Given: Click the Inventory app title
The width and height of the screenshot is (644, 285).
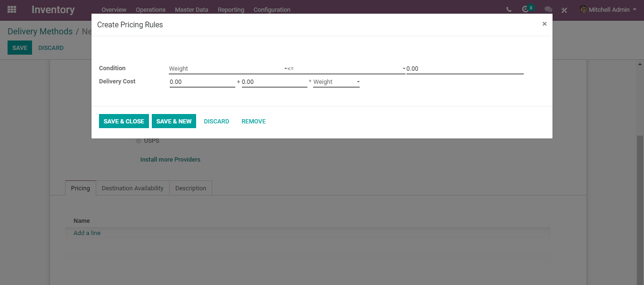Looking at the screenshot, I should [x=53, y=9].
